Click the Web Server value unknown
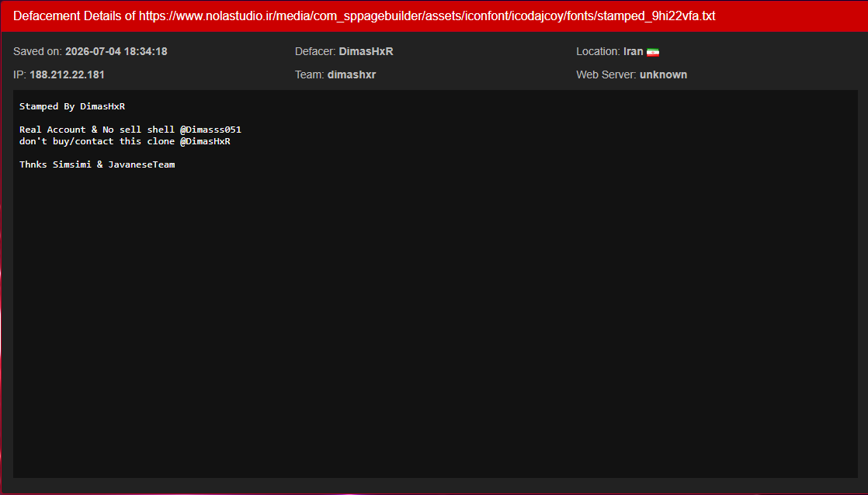 [x=663, y=74]
